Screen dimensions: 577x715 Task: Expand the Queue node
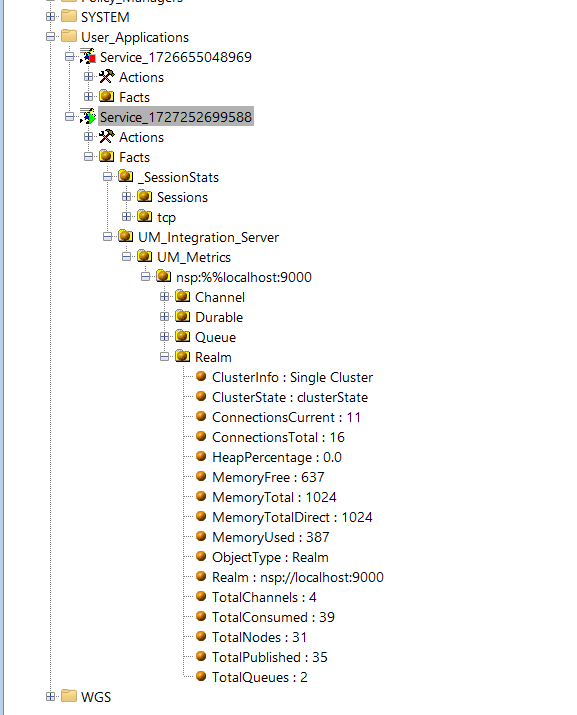(x=165, y=337)
